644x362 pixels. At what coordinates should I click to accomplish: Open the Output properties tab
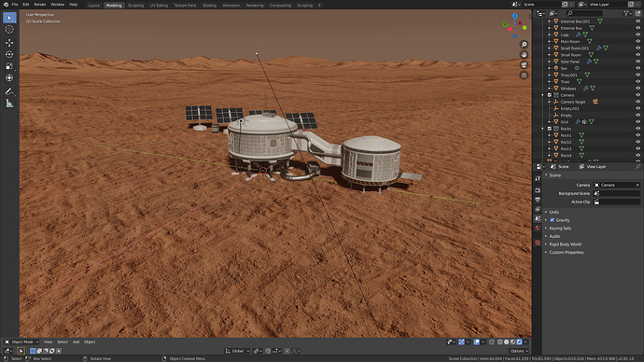[538, 200]
